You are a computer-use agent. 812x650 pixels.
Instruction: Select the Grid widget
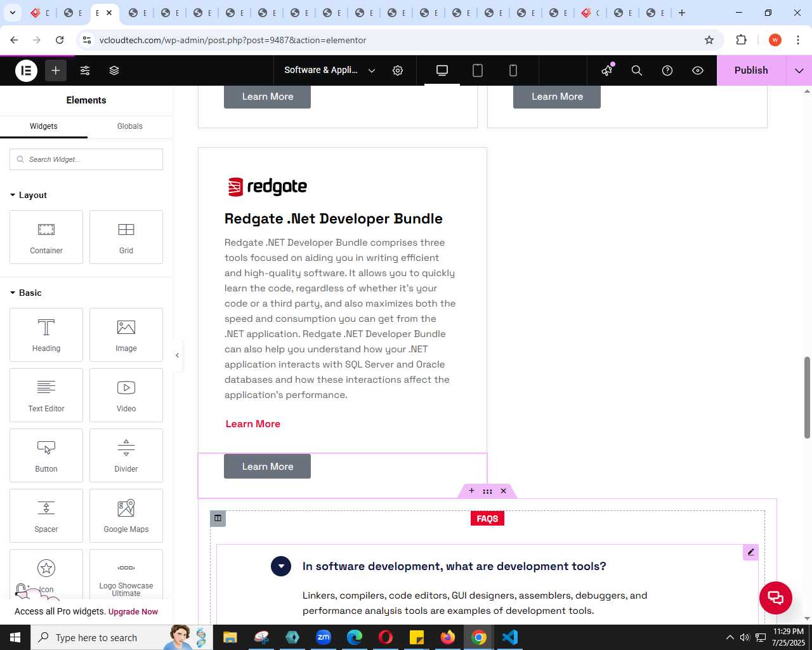[126, 237]
